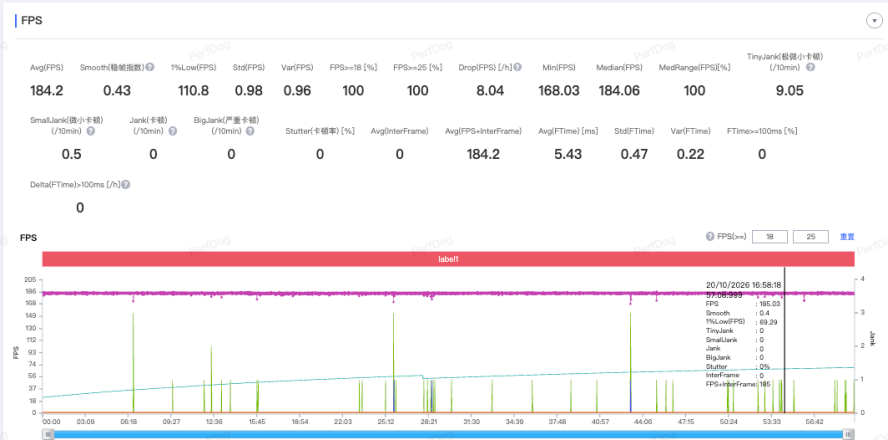The width and height of the screenshot is (888, 440).
Task: Open help icon next to Drop(FPS) [/h]
Action: coord(517,67)
